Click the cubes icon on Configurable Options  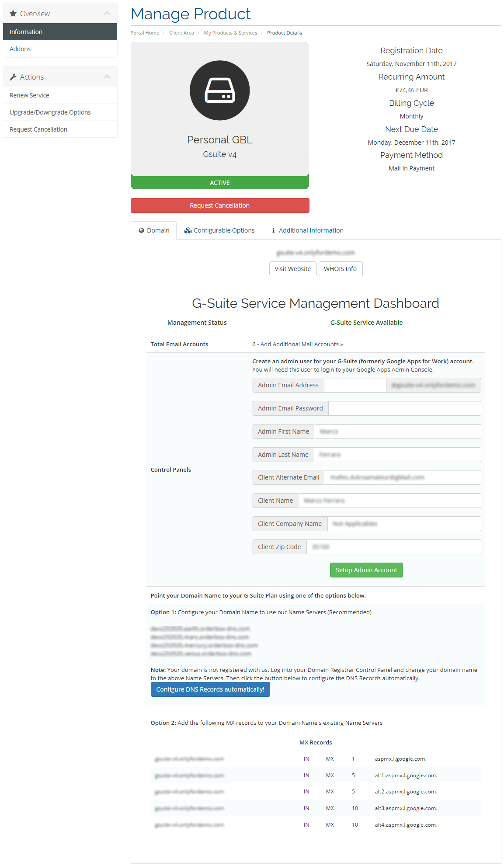coord(188,230)
